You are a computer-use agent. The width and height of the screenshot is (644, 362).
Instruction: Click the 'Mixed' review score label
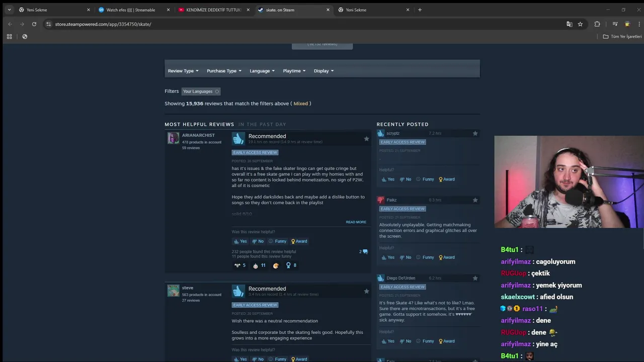tap(300, 104)
